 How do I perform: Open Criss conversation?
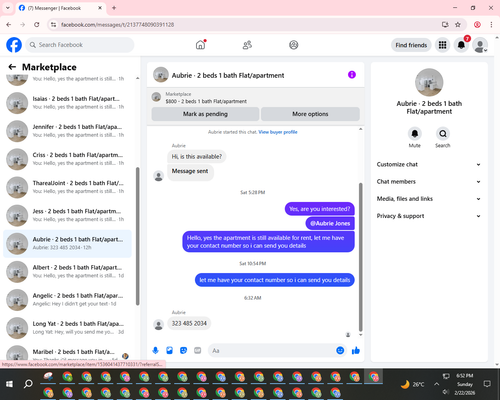pos(67,159)
